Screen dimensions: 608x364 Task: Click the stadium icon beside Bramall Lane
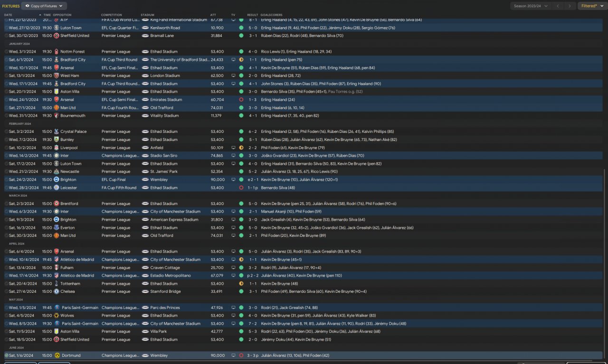pyautogui.click(x=145, y=36)
